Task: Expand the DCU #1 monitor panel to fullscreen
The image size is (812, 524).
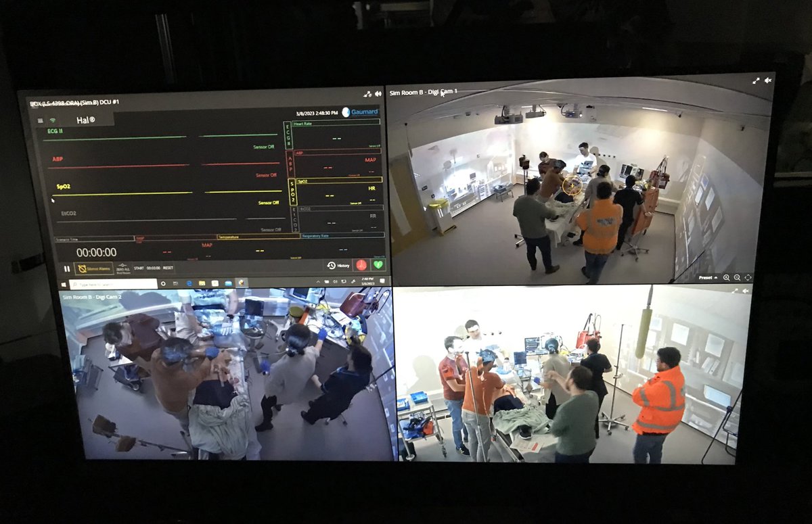Action: (x=368, y=94)
